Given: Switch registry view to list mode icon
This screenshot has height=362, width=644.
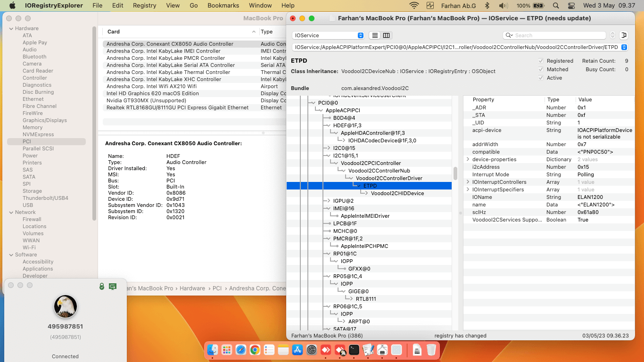Looking at the screenshot, I should tap(375, 35).
